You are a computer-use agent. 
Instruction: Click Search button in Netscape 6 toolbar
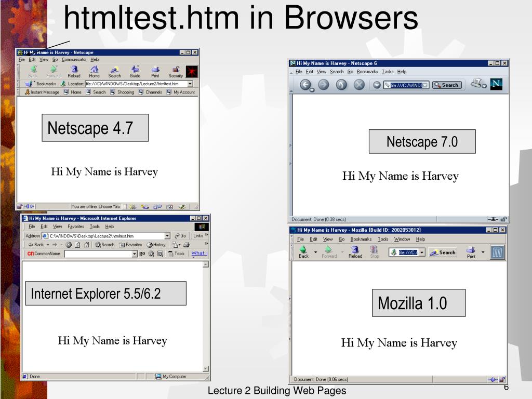[x=447, y=85]
